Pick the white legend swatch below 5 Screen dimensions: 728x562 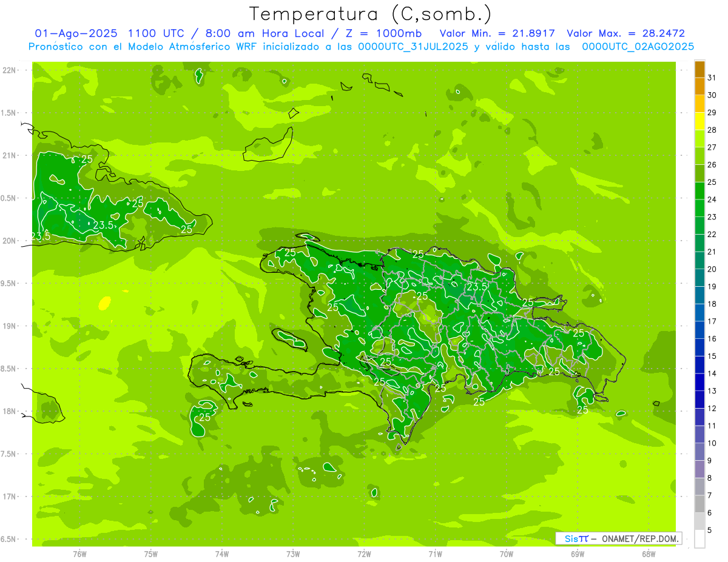coord(700,539)
